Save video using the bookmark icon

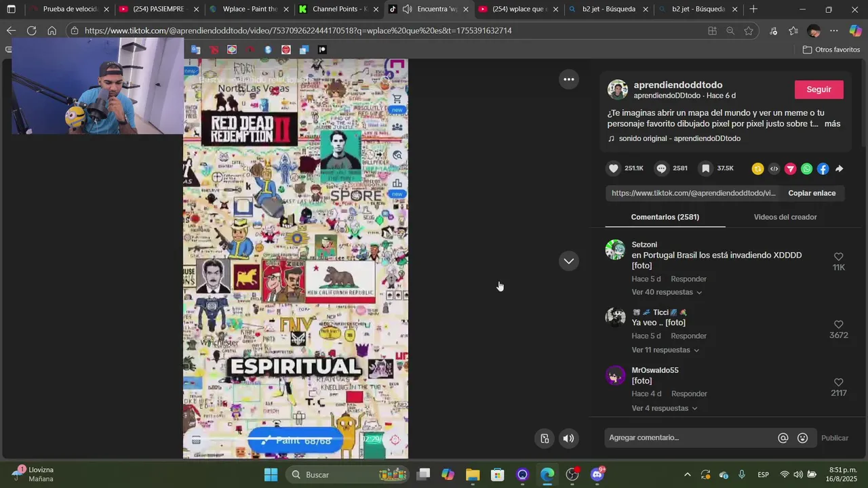706,169
